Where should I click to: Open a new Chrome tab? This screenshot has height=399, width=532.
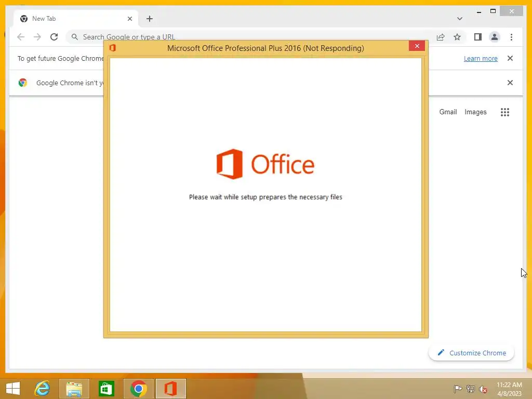[150, 19]
